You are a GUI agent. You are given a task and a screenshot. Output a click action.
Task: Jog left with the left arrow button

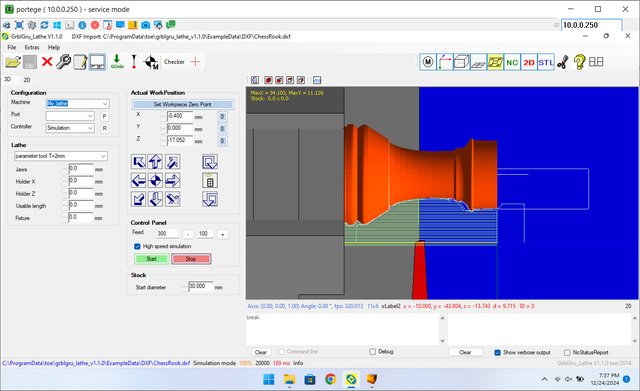(139, 180)
